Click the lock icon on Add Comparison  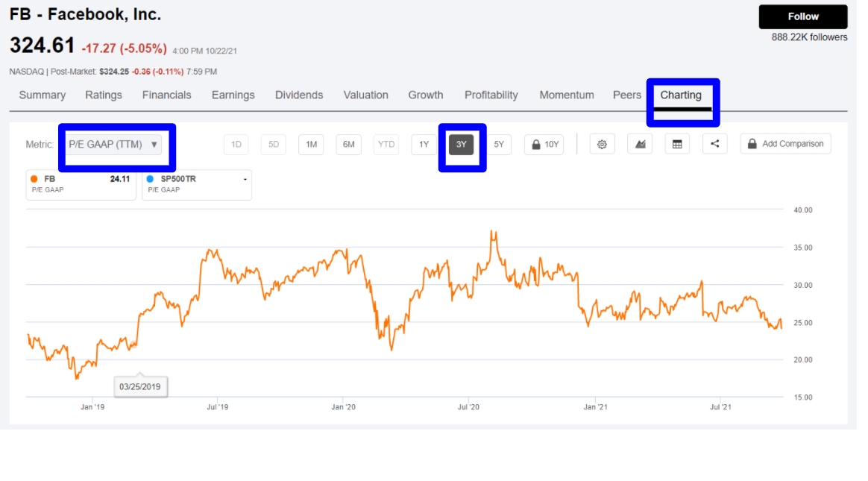coord(752,144)
